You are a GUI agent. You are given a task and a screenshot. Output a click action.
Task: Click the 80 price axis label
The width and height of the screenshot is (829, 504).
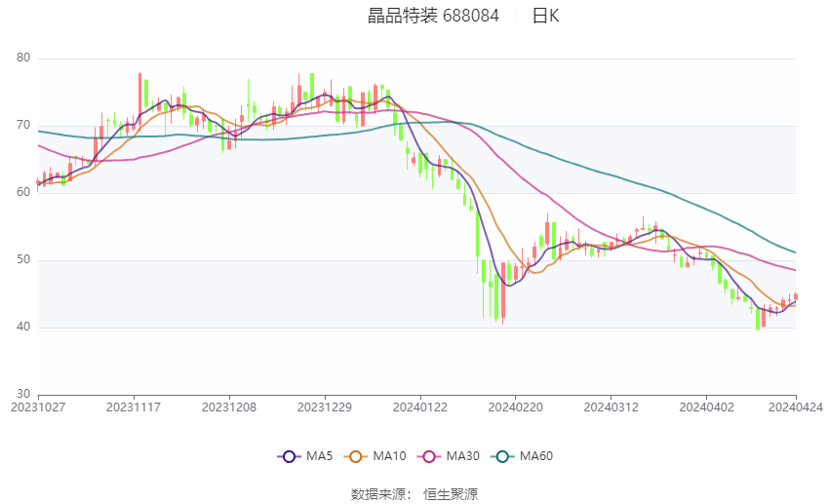coord(23,58)
